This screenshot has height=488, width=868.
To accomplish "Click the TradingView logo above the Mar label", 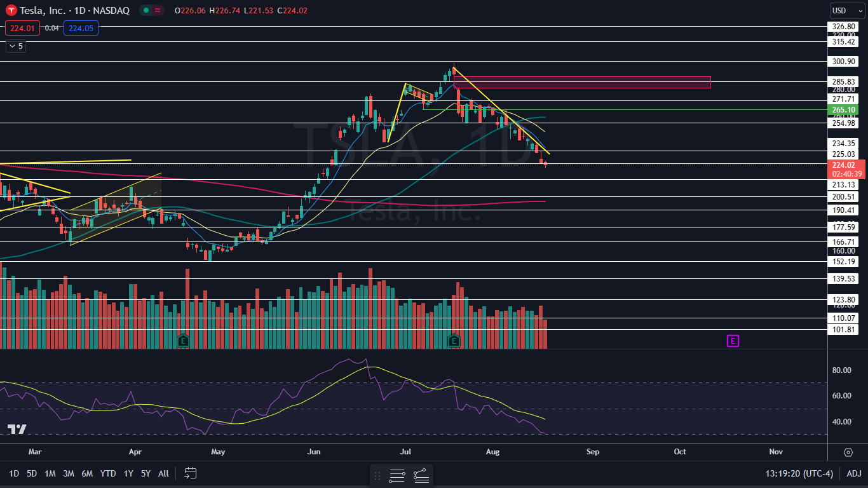I will pyautogui.click(x=17, y=430).
